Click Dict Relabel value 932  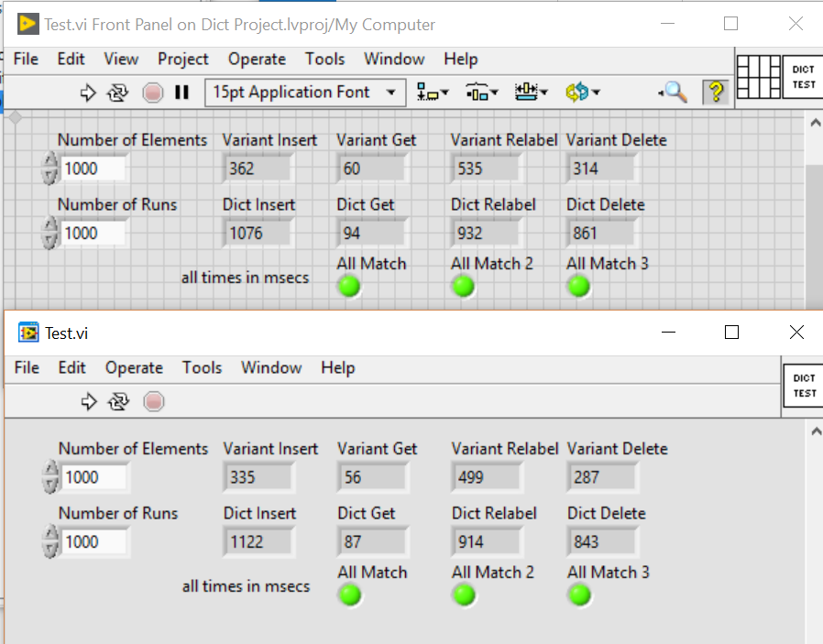pos(486,233)
